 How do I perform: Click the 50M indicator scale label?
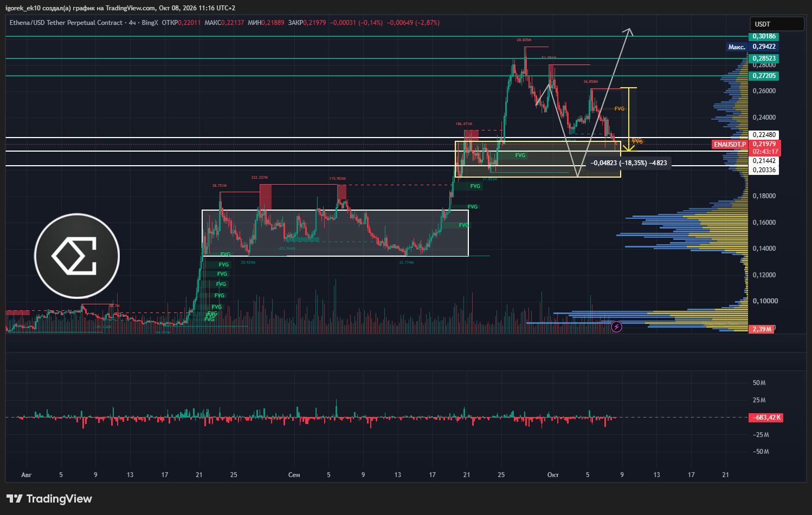pyautogui.click(x=759, y=383)
